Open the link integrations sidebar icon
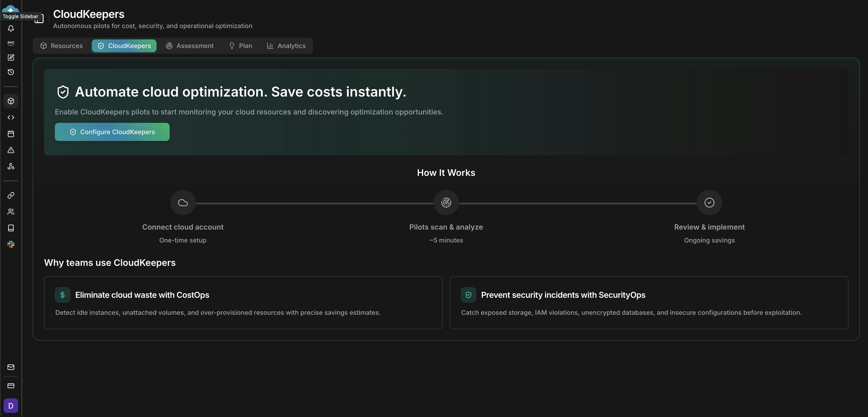The image size is (868, 417). click(x=10, y=195)
